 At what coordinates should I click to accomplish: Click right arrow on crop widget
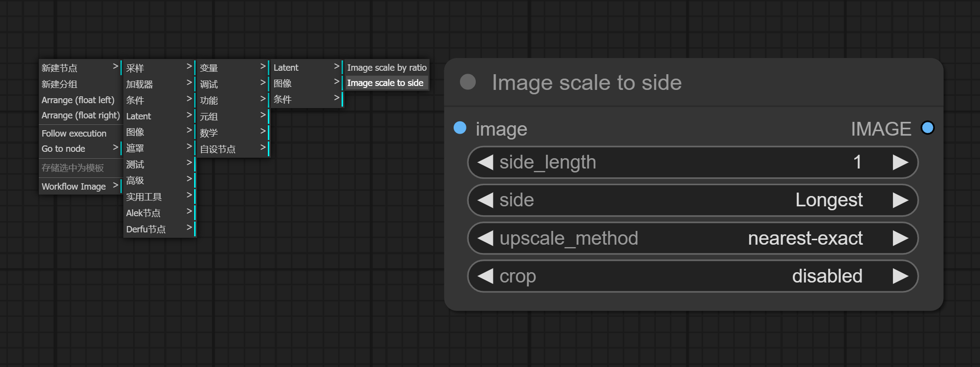point(900,276)
